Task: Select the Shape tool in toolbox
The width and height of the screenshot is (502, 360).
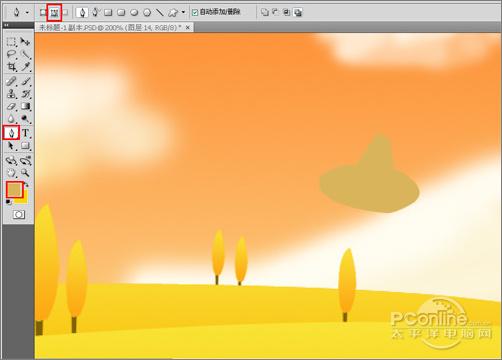Action: pyautogui.click(x=25, y=146)
